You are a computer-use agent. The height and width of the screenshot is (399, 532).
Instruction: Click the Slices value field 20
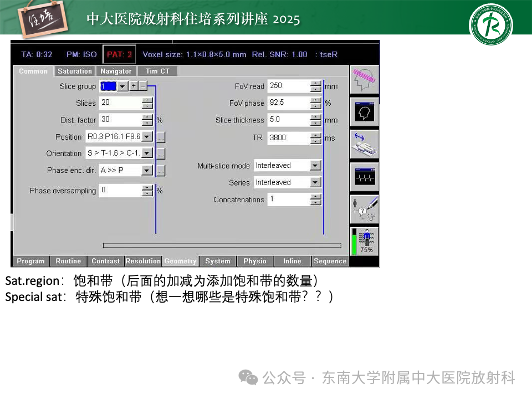tap(120, 103)
